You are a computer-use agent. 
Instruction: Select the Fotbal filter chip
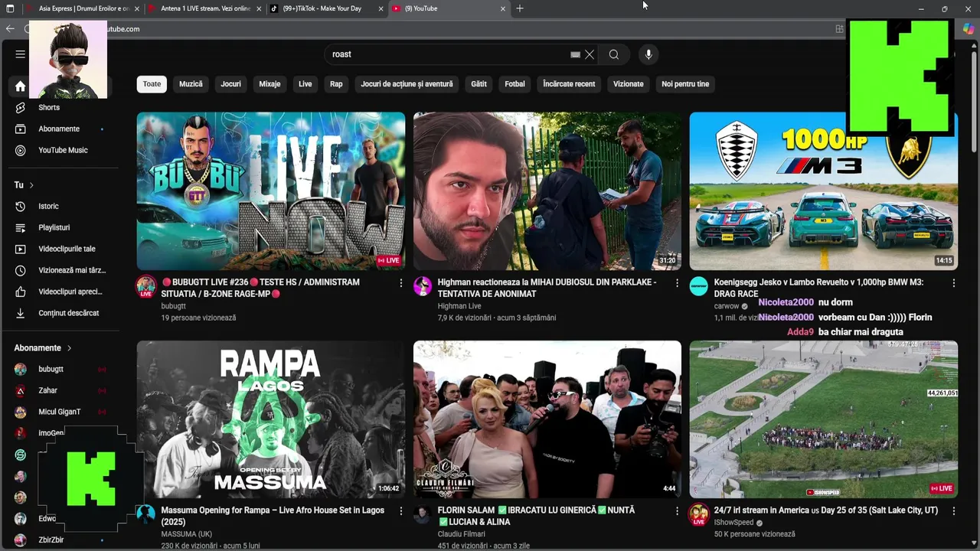click(514, 84)
